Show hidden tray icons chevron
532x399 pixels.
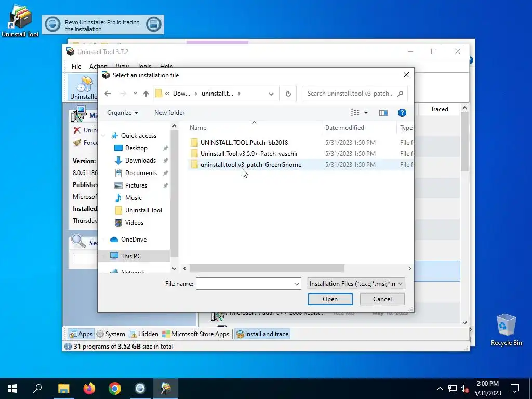440,389
